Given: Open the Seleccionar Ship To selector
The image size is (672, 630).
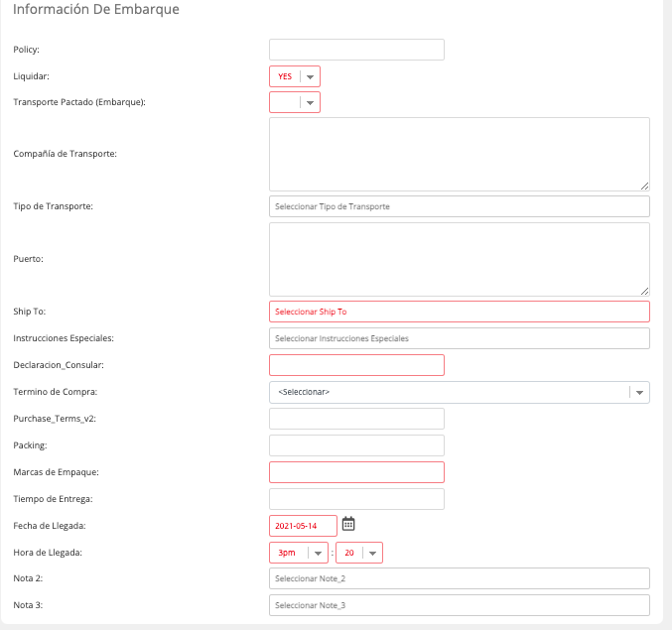Looking at the screenshot, I should 460,312.
